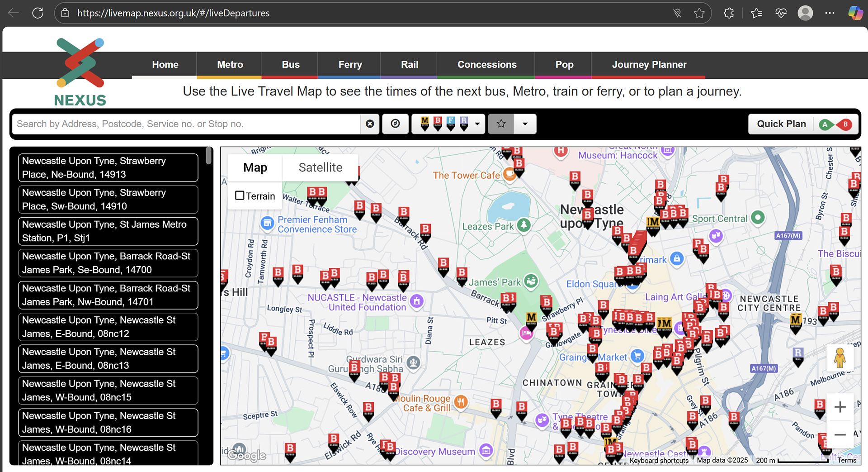Grab the stop list scrollbar
This screenshot has width=868, height=472.
(208, 156)
